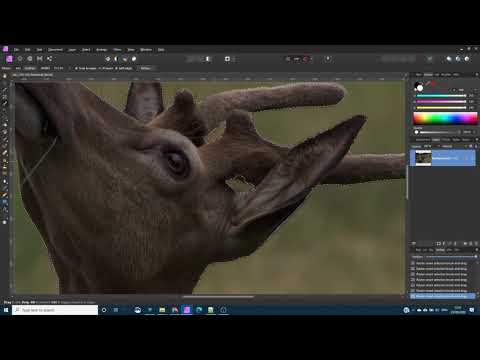
Task: Open the Windows Start menu
Action: pyautogui.click(x=6, y=310)
